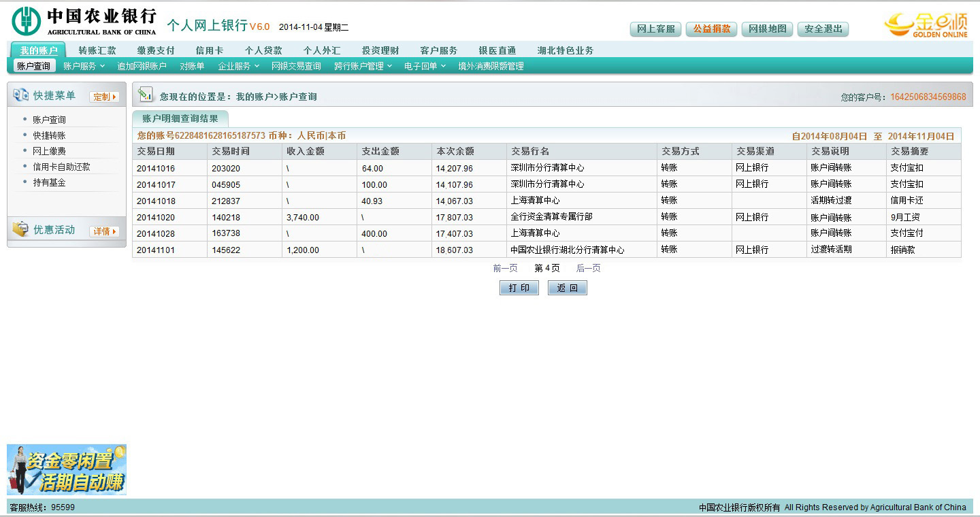Viewport: 980px width, 517px height.
Task: Expand the 企业服务 dropdown menu
Action: tap(238, 66)
